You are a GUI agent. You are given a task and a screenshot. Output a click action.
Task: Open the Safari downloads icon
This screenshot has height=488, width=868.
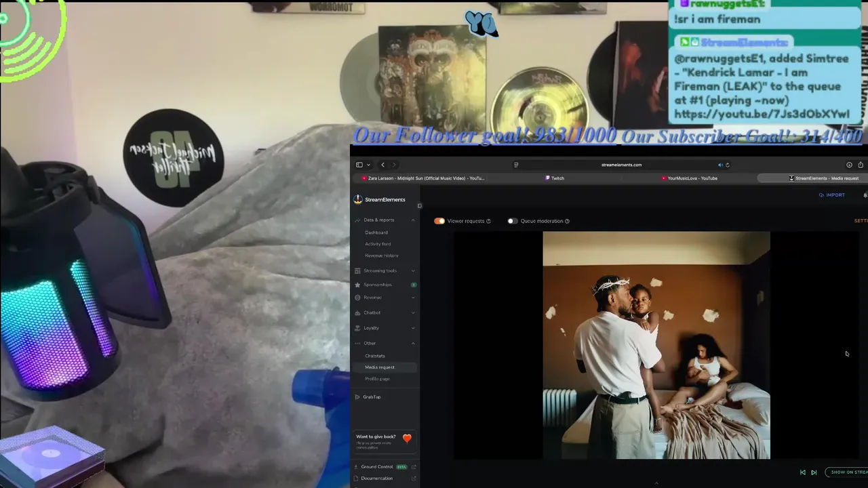click(x=849, y=165)
